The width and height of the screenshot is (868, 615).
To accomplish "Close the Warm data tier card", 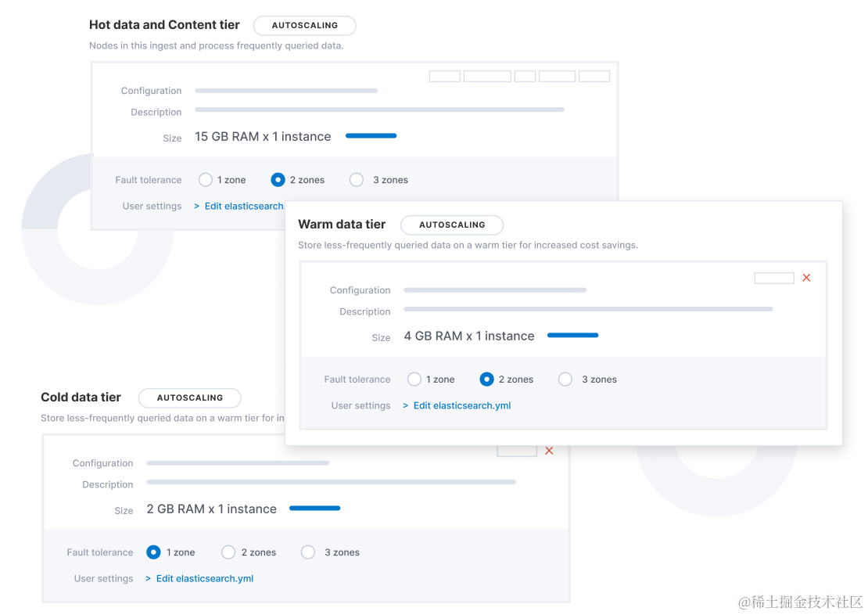I will pos(806,277).
